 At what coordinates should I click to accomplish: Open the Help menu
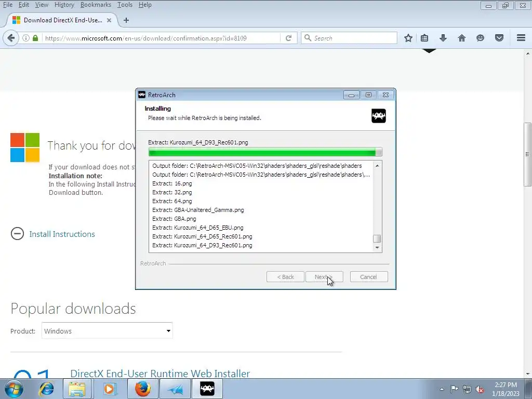coord(145,5)
